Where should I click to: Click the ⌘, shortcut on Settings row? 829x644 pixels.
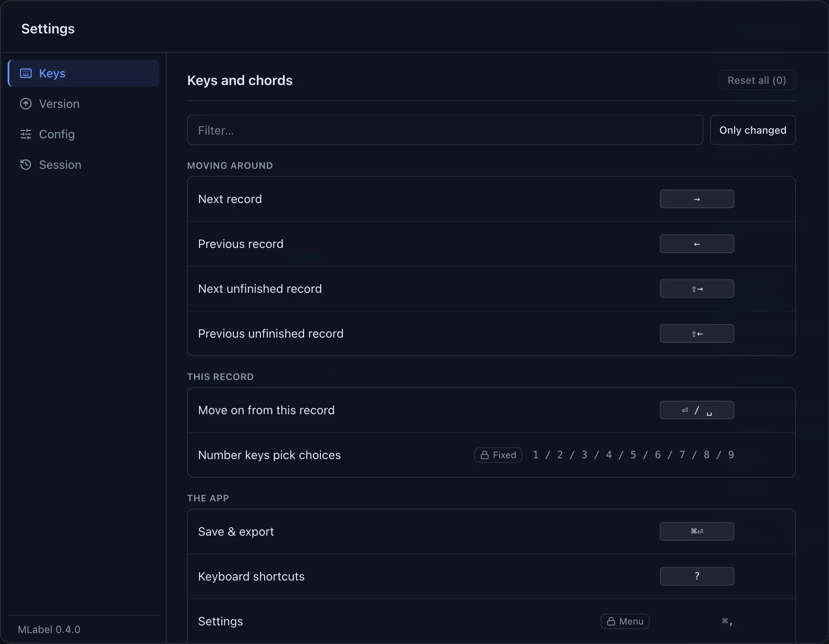pyautogui.click(x=727, y=621)
